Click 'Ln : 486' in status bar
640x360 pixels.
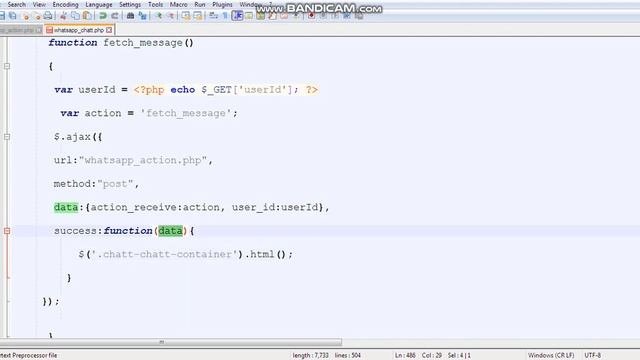(405, 355)
